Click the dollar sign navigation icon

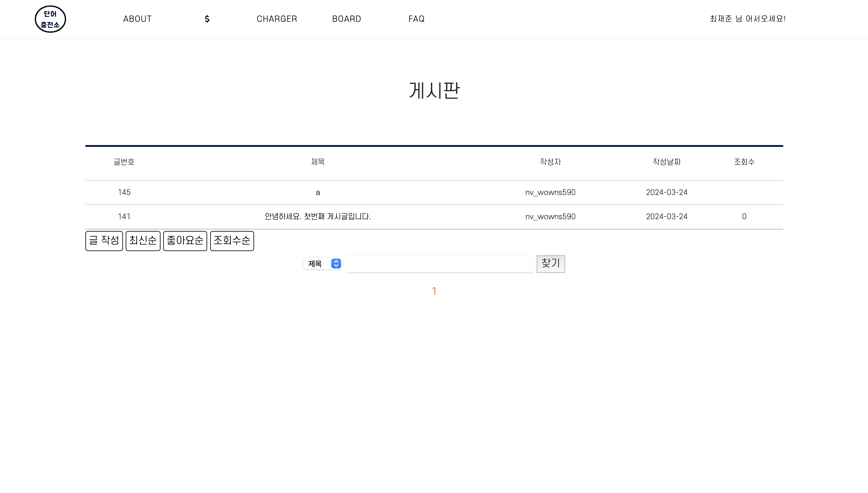[207, 19]
